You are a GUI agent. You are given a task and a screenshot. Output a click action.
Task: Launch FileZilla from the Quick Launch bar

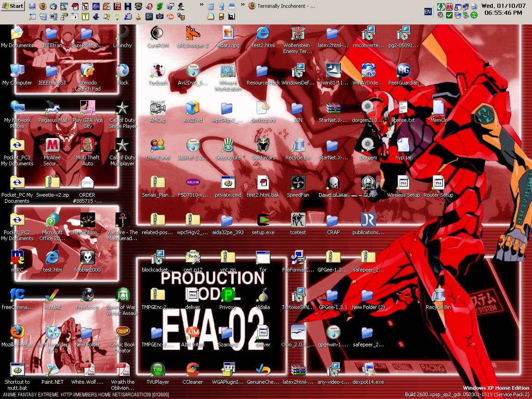point(117,6)
